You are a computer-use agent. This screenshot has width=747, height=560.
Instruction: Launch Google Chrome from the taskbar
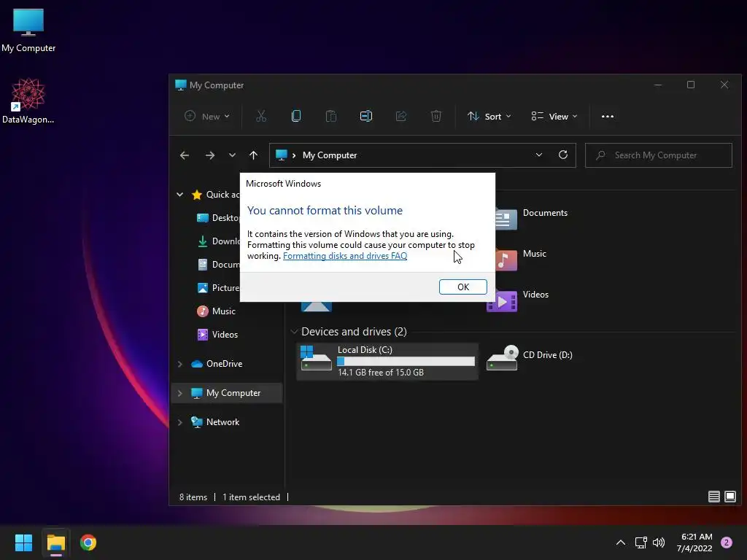[88, 542]
